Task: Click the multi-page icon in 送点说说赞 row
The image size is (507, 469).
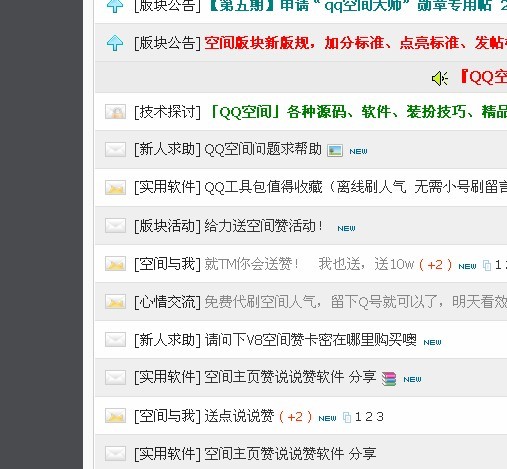Action: (x=347, y=418)
